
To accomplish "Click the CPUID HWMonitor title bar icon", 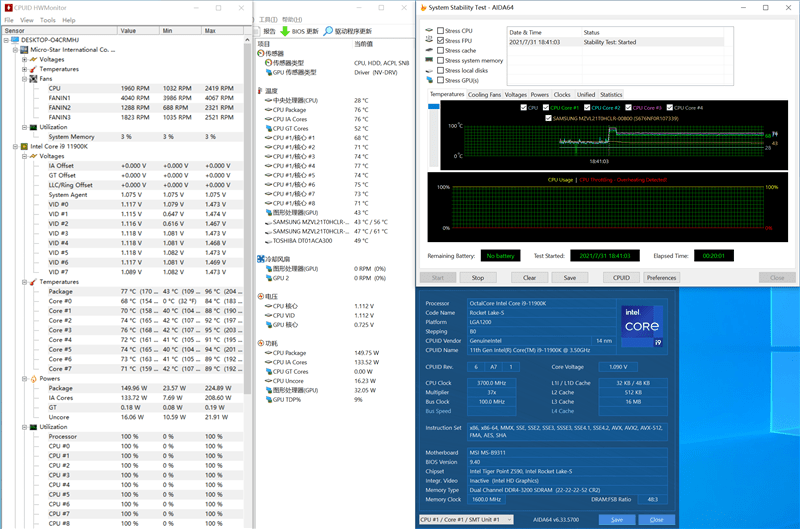I will click(8, 8).
